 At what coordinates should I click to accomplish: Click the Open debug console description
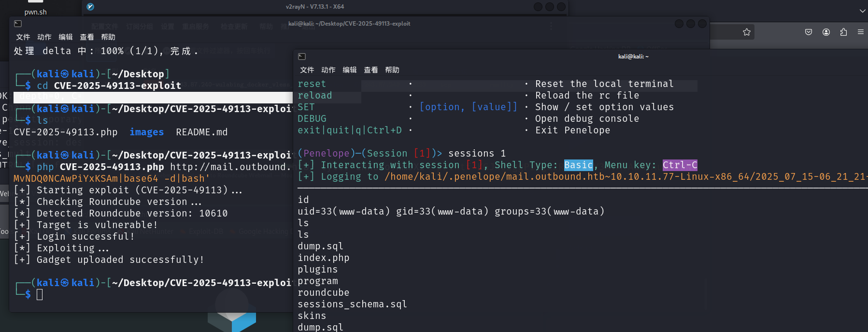[587, 119]
